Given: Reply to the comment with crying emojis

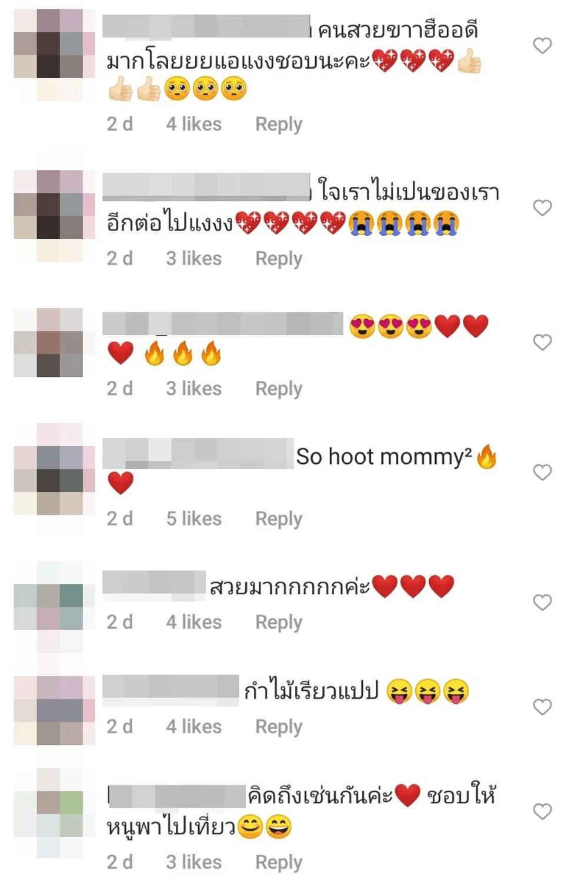Looking at the screenshot, I should point(279,259).
